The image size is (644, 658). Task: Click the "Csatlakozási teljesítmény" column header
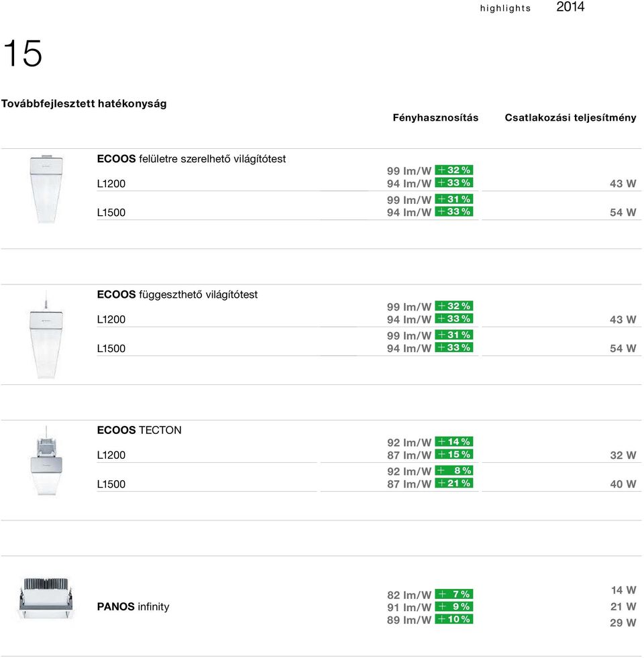(x=570, y=117)
